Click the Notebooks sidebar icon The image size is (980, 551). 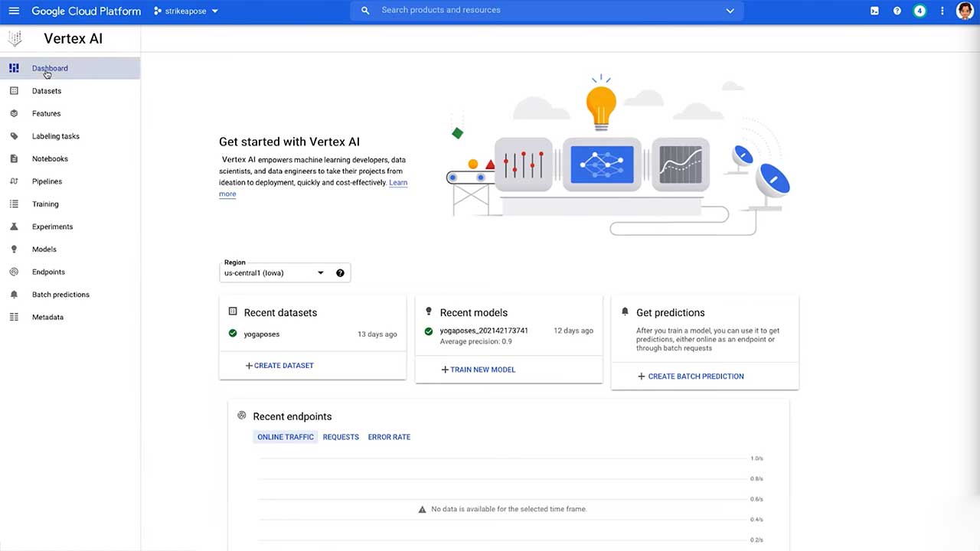[14, 159]
